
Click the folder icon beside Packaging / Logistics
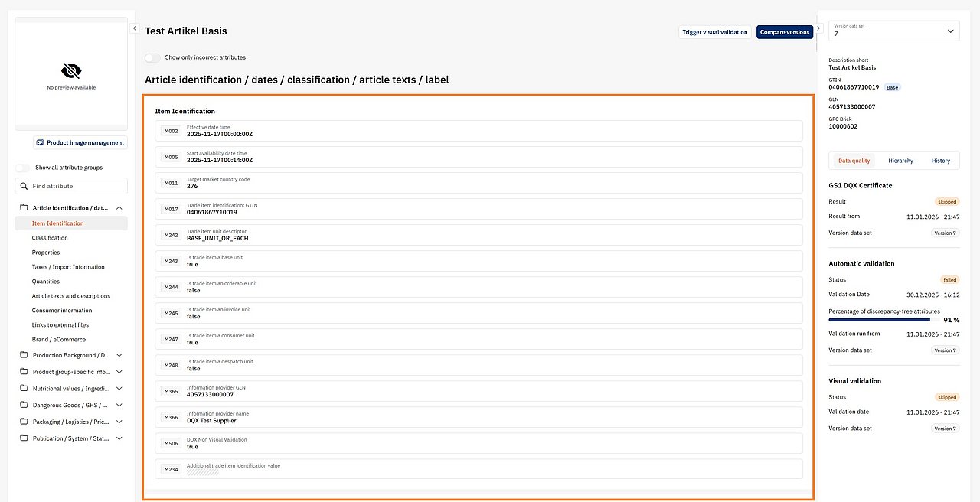24,422
